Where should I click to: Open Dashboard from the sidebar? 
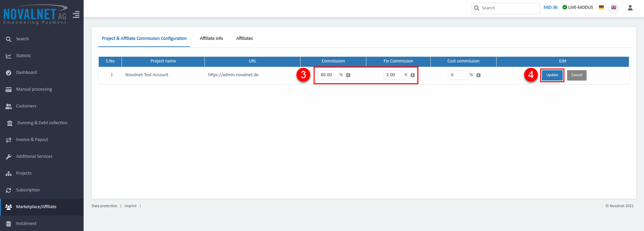26,73
